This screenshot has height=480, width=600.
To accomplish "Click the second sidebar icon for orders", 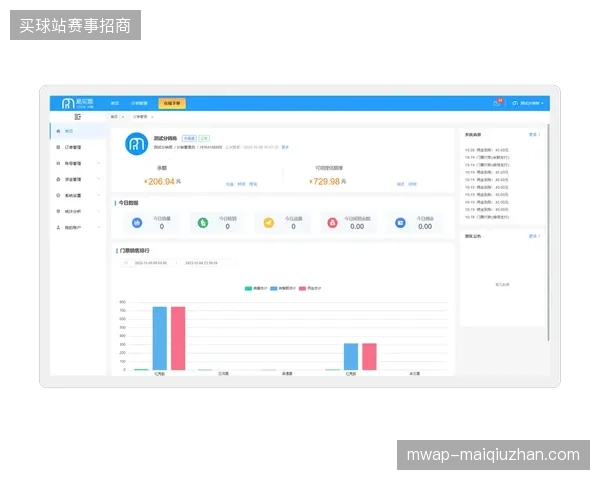I will (58, 147).
